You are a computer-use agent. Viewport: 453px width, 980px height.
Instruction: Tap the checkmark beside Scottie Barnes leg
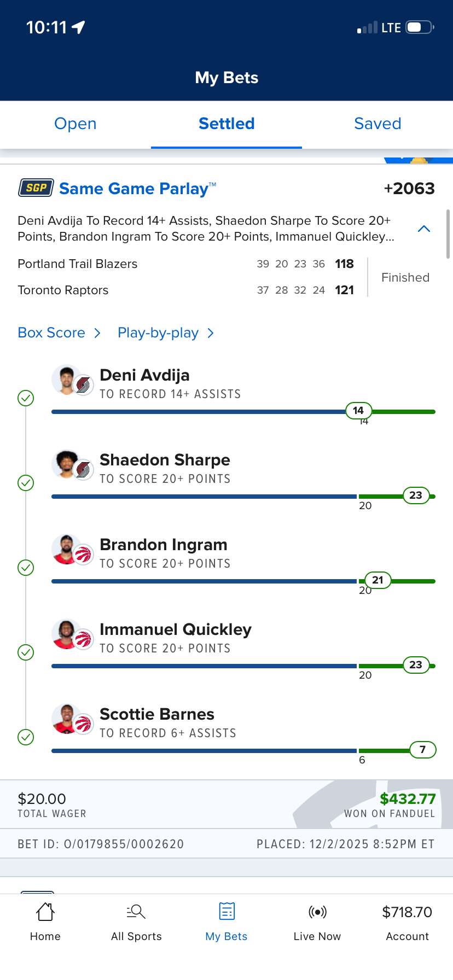coord(26,737)
